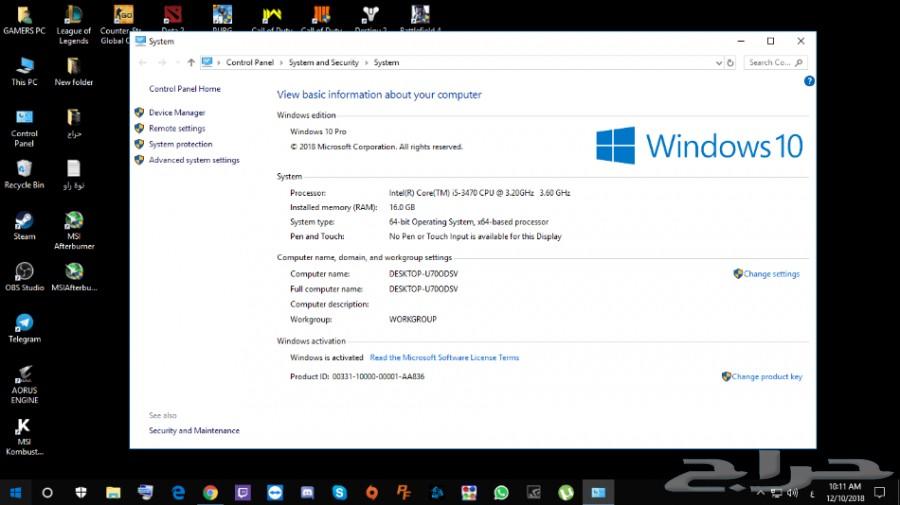The image size is (900, 505).
Task: Launch AORUS ENGINE from the desktop
Action: pos(24,384)
